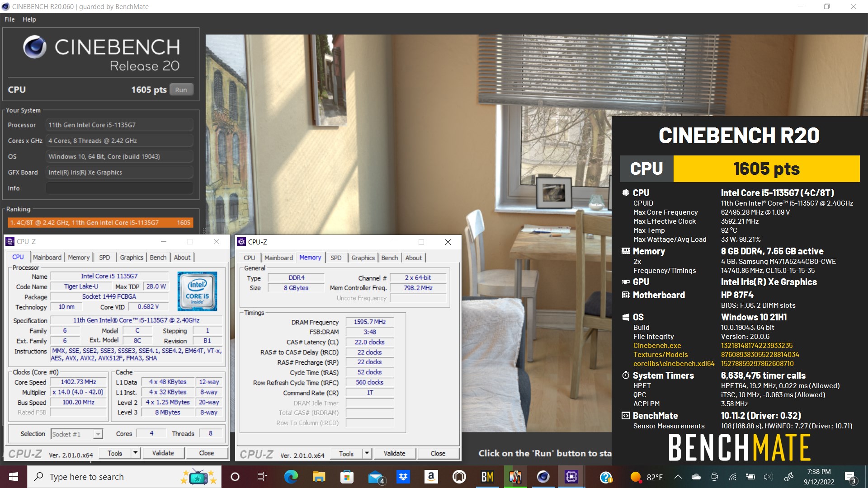Viewport: 868px width, 488px height.
Task: Click Close button in right CPU-Z window
Action: [x=438, y=453]
